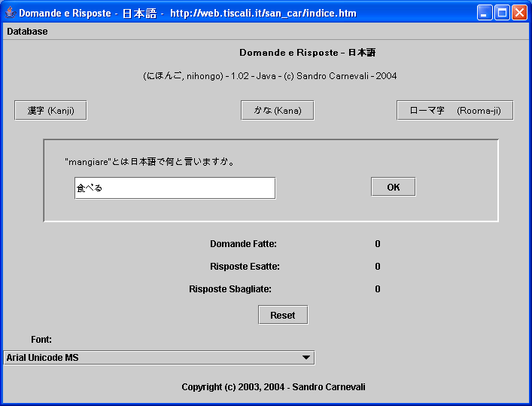
Task: Minimize the Domande e Risposte window
Action: [x=485, y=14]
